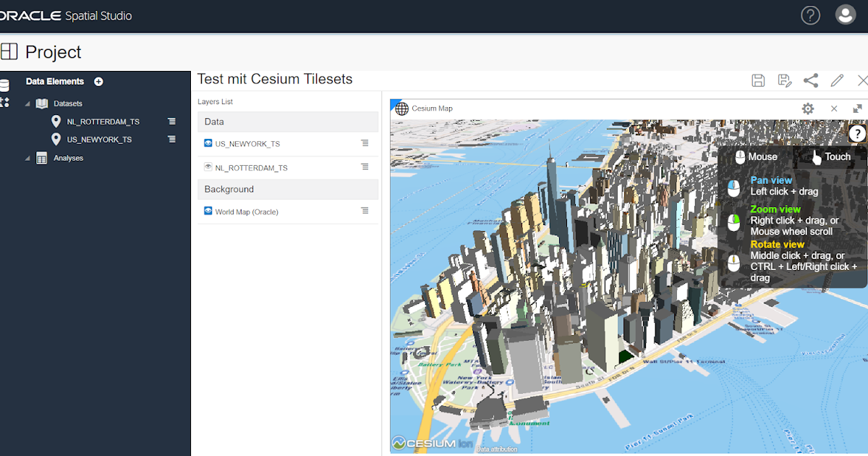Open the Cesium Map settings gear
The width and height of the screenshot is (868, 456).
[x=808, y=109]
